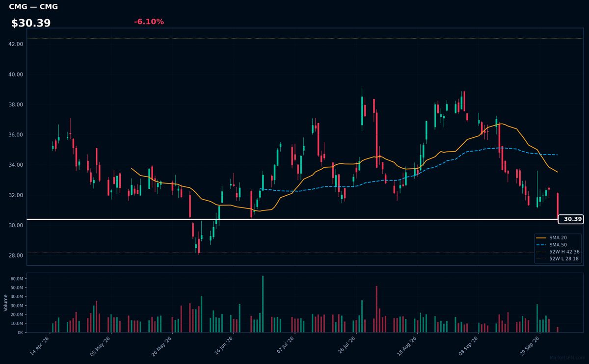Click the Volume axis title

tap(6, 303)
